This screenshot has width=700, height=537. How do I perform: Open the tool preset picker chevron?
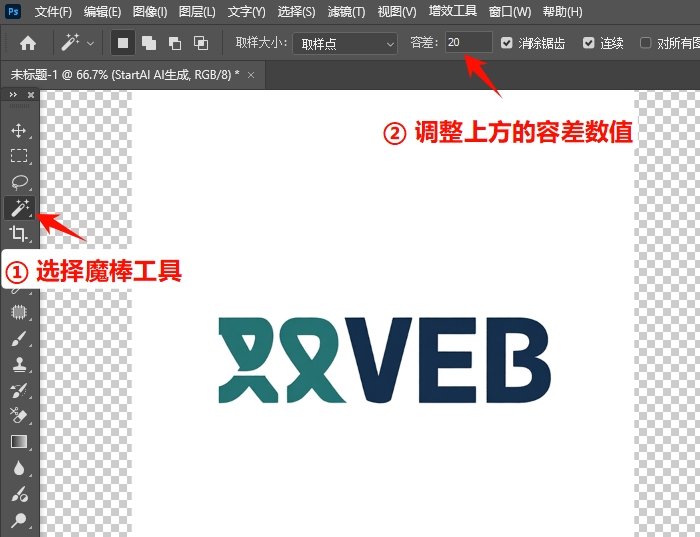tap(91, 44)
